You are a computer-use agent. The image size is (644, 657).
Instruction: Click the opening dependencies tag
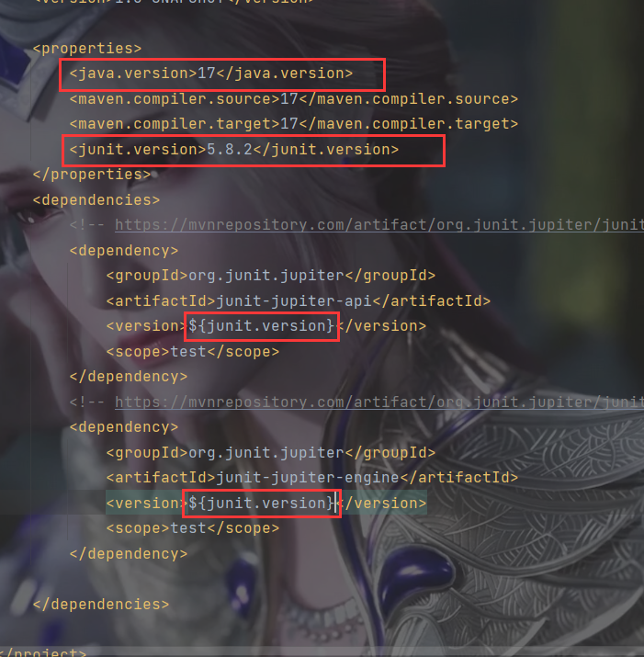click(x=96, y=200)
